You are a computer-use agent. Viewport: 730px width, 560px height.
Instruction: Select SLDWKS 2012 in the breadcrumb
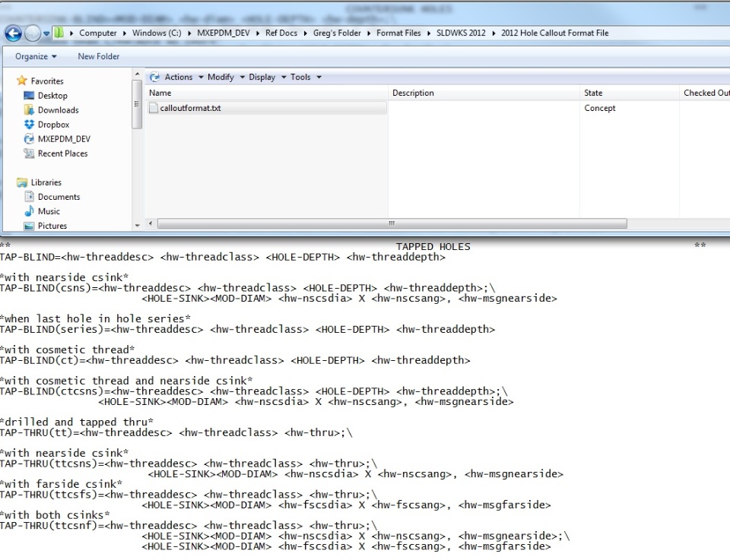(461, 33)
